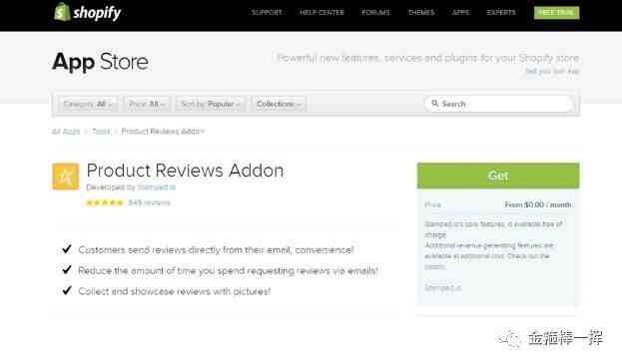Click the green Free Trial button

click(556, 13)
